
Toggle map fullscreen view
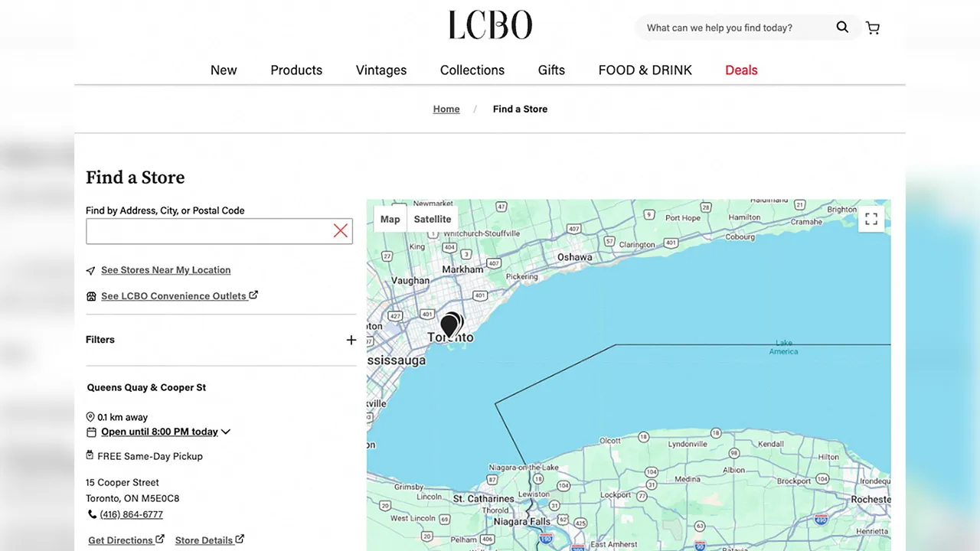871,219
